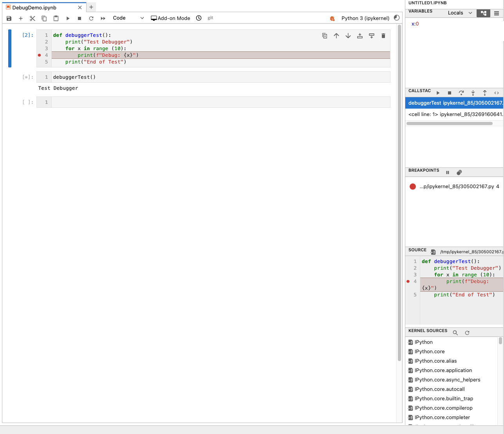Switch variables to tree view
The width and height of the screenshot is (504, 434).
(483, 13)
